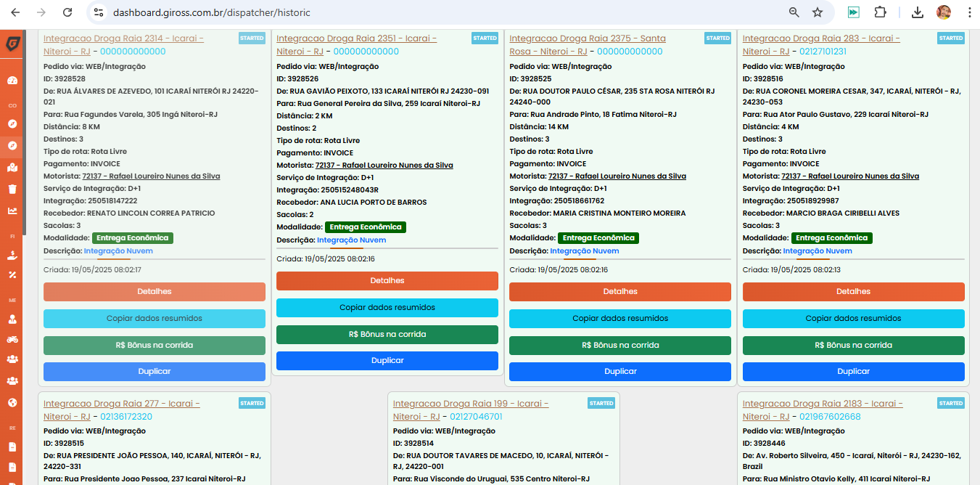Click the address bar URL field
980x485 pixels.
(x=442, y=12)
